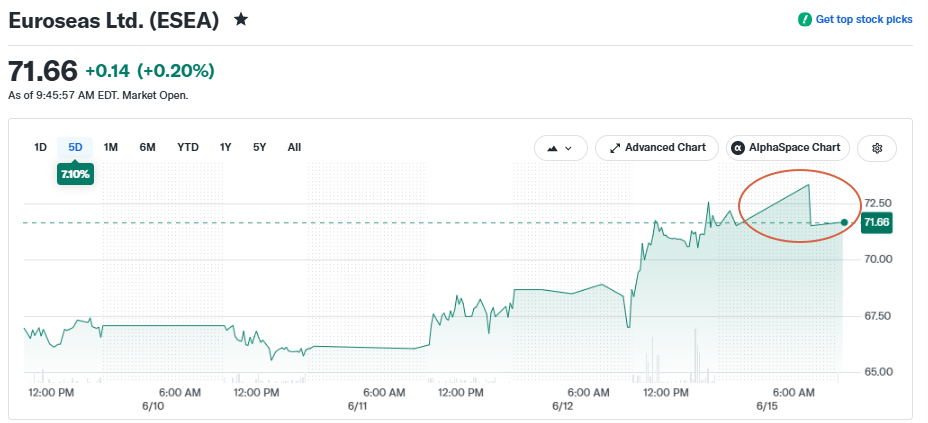Click the market open timestamp text
The height and width of the screenshot is (423, 928).
98,95
